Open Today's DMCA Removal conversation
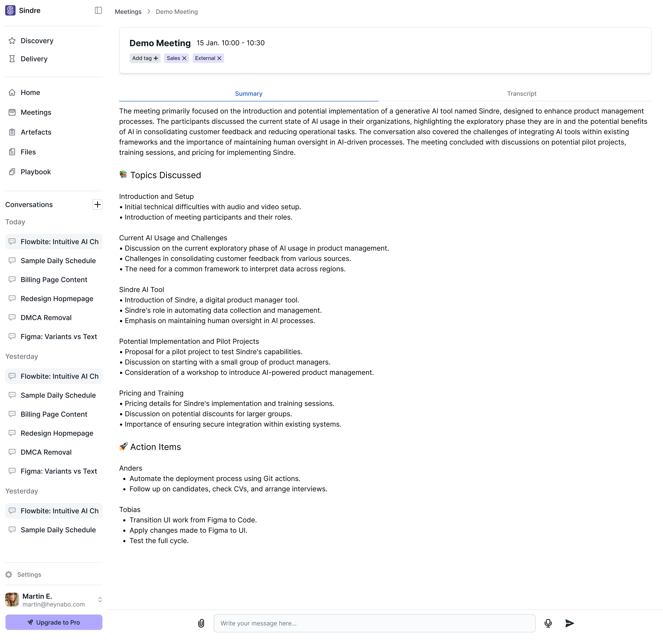 click(54, 317)
